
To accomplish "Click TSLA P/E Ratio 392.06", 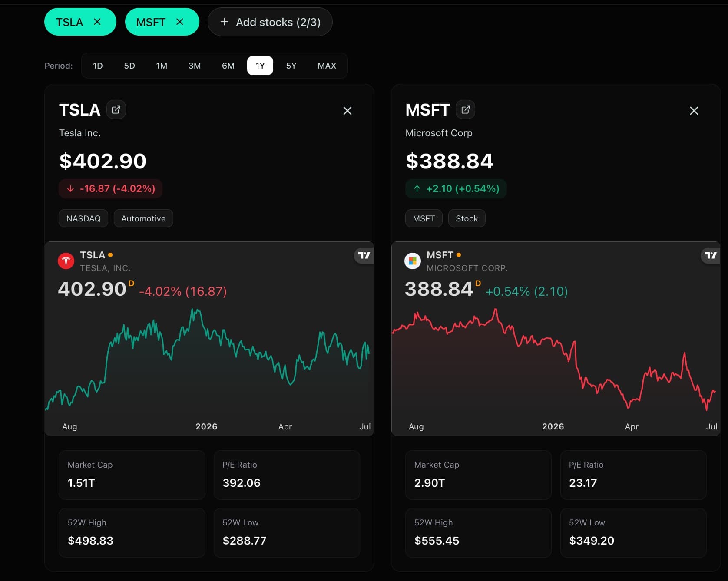I will (x=287, y=475).
